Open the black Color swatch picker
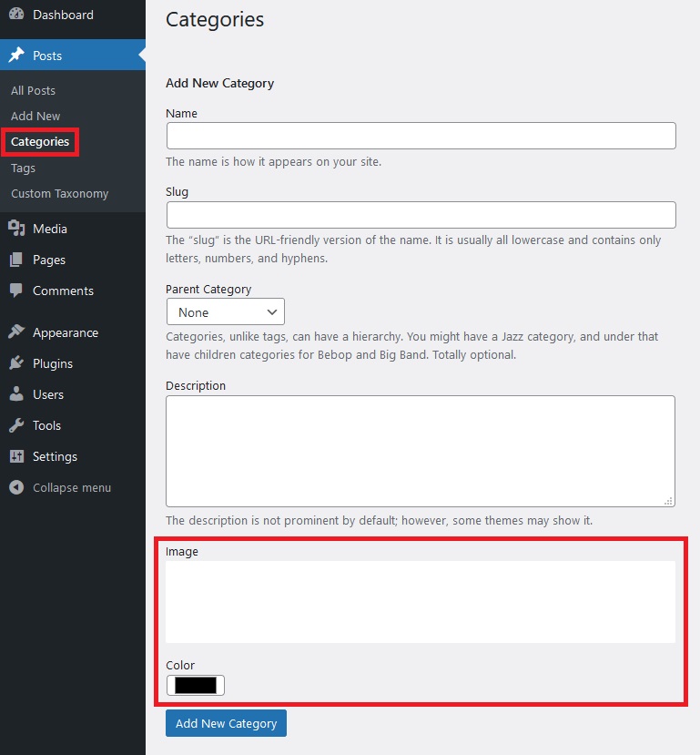 [196, 686]
